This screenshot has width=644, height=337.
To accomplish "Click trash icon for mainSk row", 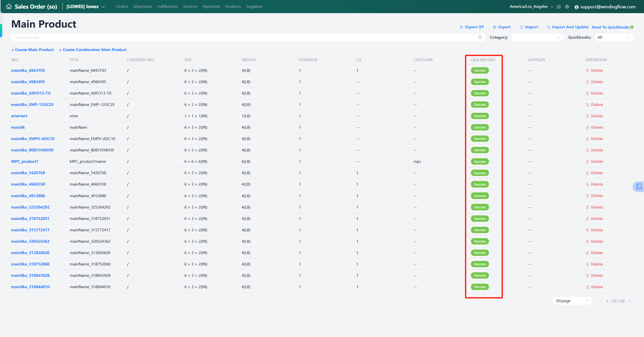I will tap(587, 127).
